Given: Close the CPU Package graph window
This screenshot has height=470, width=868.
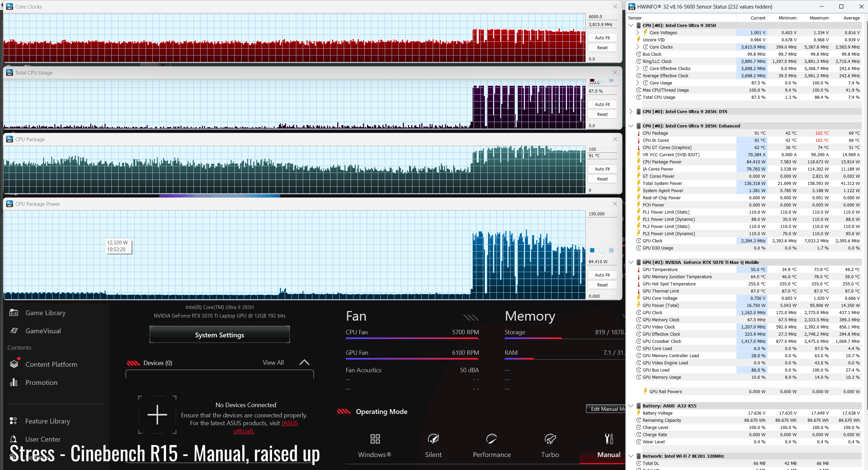Looking at the screenshot, I should 615,139.
